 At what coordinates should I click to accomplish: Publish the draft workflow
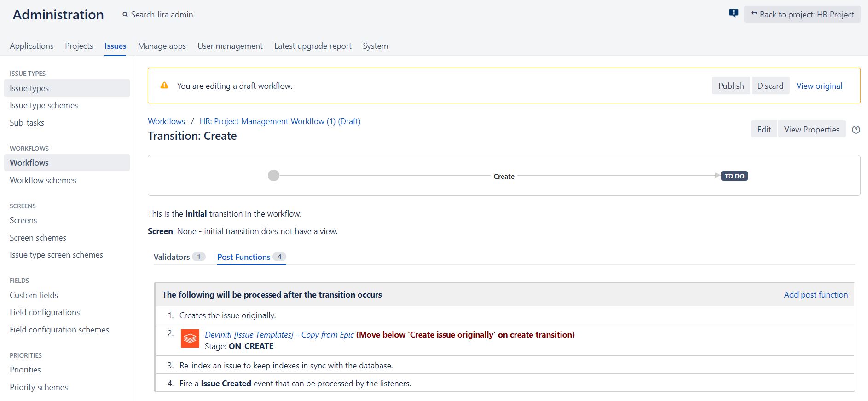(731, 86)
